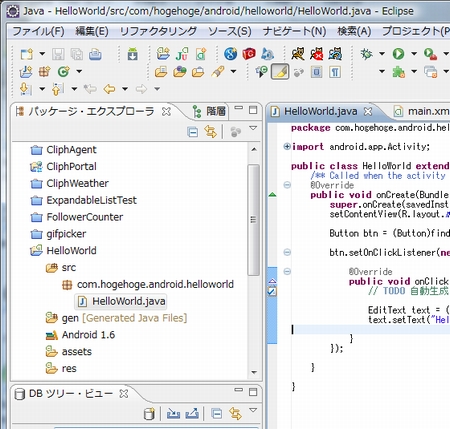
Task: Restart Tomcat using the blue cat icon
Action: pyautogui.click(x=335, y=54)
